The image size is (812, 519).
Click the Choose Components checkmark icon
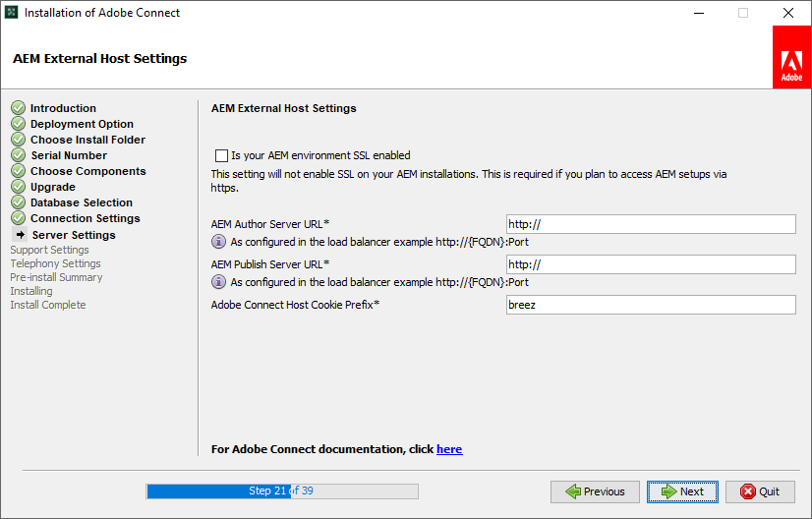[18, 170]
